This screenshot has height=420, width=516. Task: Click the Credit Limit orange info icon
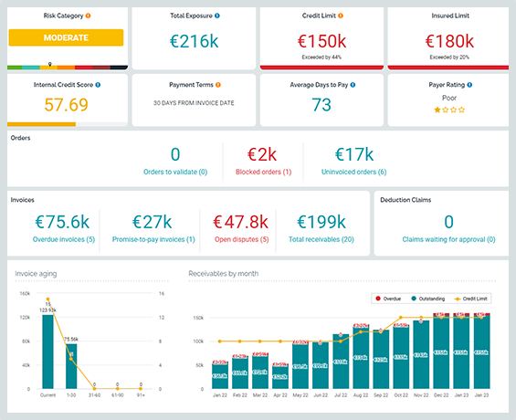(x=341, y=16)
